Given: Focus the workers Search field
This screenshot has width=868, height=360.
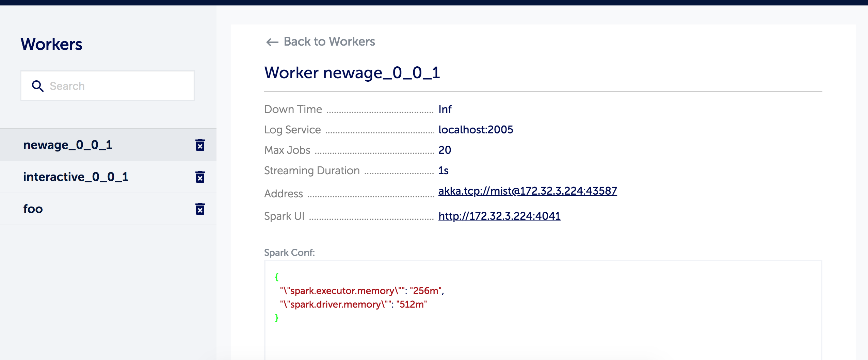Looking at the screenshot, I should pyautogui.click(x=108, y=86).
